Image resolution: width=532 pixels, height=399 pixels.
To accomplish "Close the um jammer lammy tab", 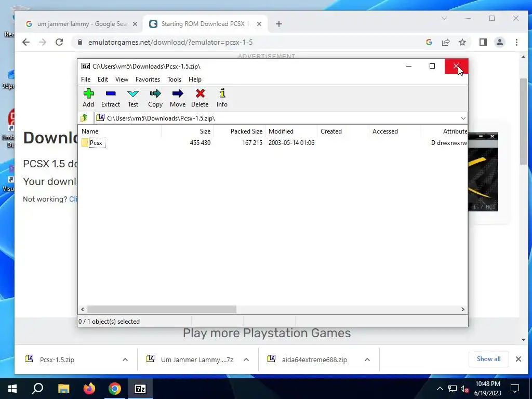I will 135,24.
